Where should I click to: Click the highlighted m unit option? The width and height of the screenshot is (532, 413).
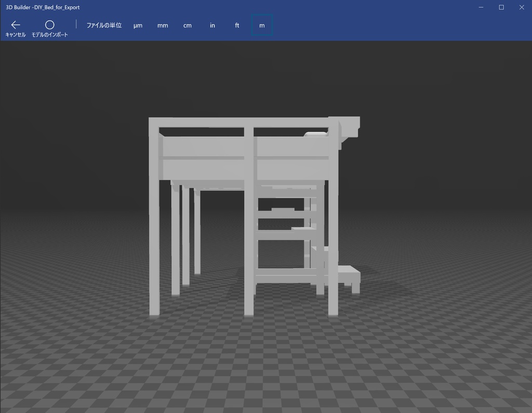click(261, 25)
